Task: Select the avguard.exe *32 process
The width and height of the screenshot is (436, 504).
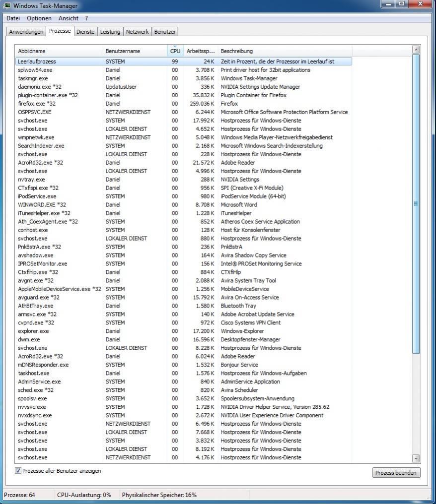Action: tap(183, 297)
